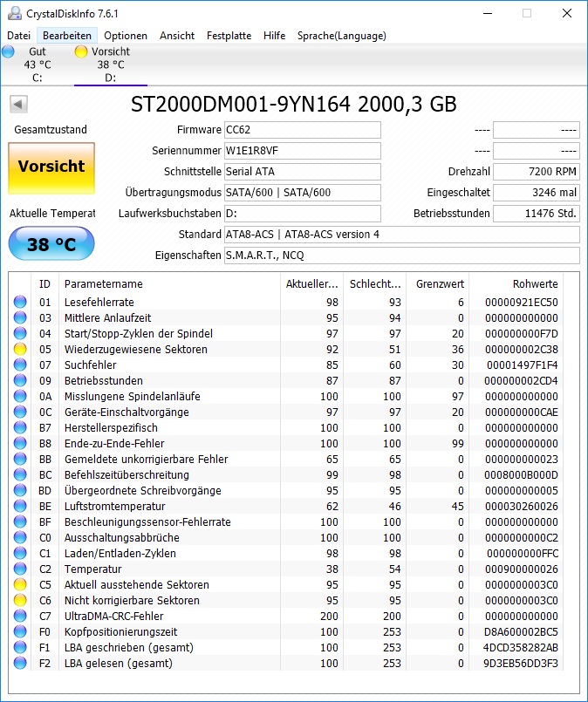Click the status icon for Befehlszeitüberschreitung

pos(20,474)
